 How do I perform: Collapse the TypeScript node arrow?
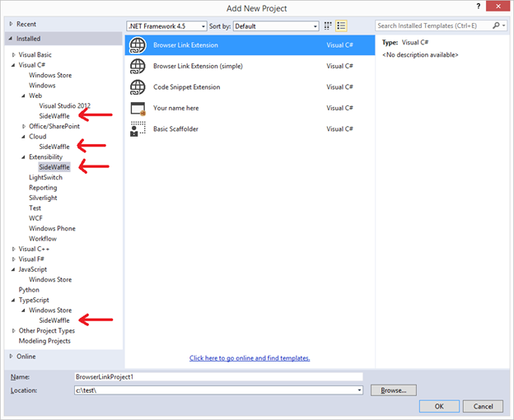click(13, 300)
